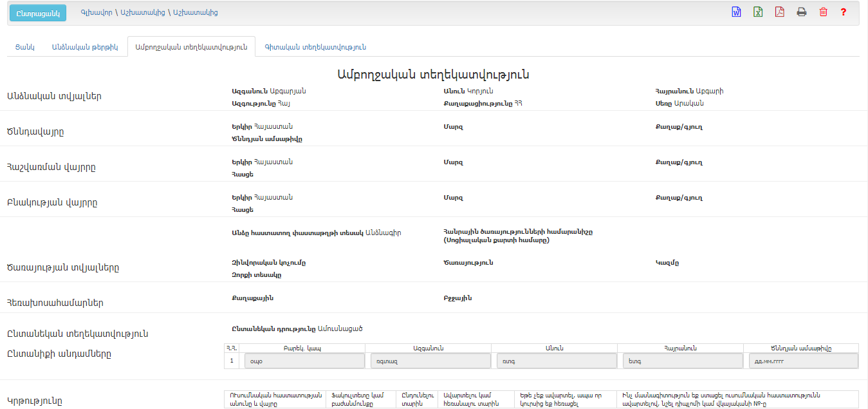Open the Անձնական թերթիկ tab
The width and height of the screenshot is (868, 409).
(85, 47)
